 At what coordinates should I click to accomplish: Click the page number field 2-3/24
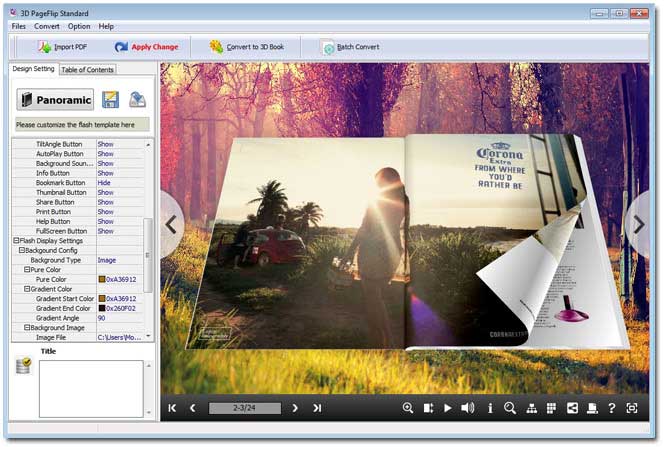pos(244,408)
